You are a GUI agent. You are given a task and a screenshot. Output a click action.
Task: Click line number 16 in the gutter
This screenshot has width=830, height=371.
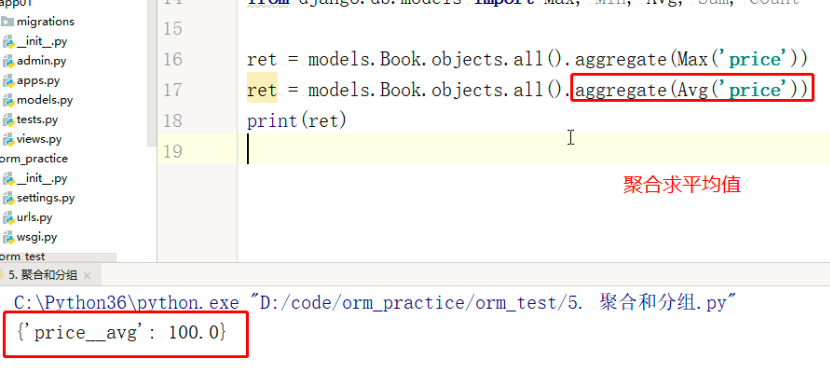click(173, 59)
